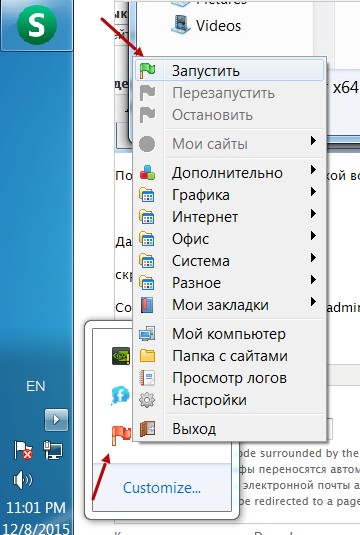Expand the Система submenu arrow
360x535 pixels.
click(313, 258)
